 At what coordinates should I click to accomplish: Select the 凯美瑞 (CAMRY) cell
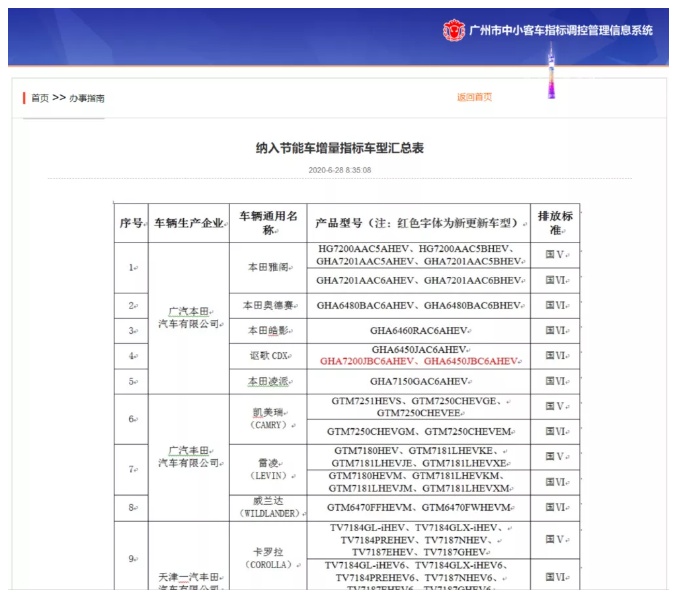(x=267, y=418)
